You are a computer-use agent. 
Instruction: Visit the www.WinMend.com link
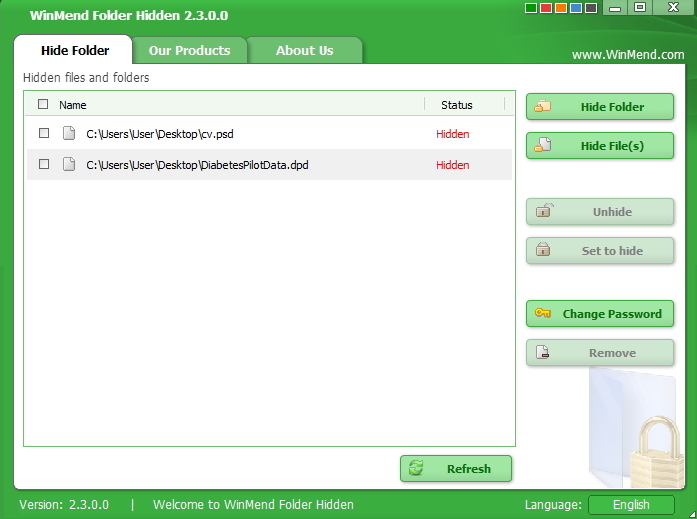(x=628, y=55)
